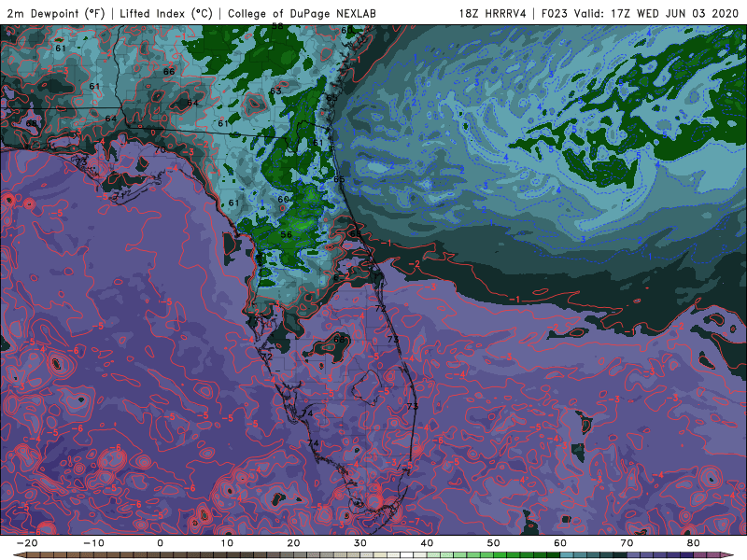Image resolution: width=747 pixels, height=560 pixels.
Task: Click the '2m Dewpoint (°F)' title label
Action: pyautogui.click(x=56, y=13)
